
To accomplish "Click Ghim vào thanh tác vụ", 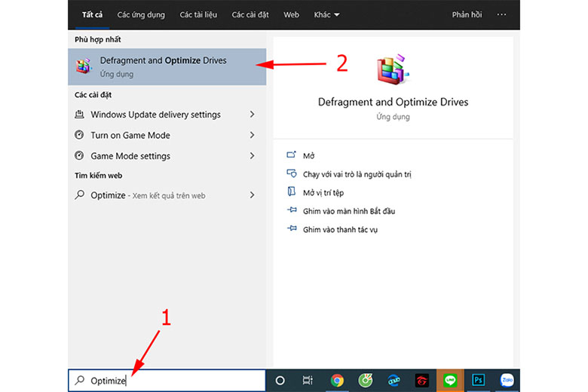I will [x=340, y=229].
